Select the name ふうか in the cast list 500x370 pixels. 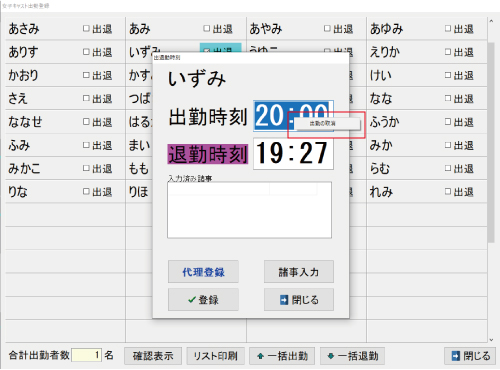[x=385, y=122]
